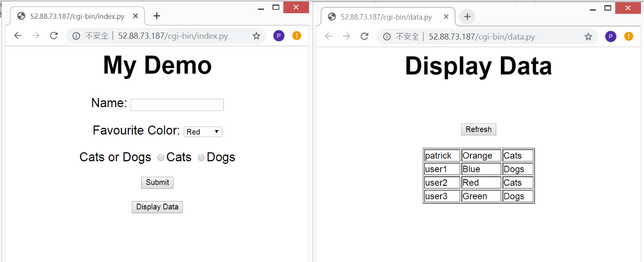View site info icon beside data.py URL
Image resolution: width=644 pixels, height=262 pixels.
point(387,36)
